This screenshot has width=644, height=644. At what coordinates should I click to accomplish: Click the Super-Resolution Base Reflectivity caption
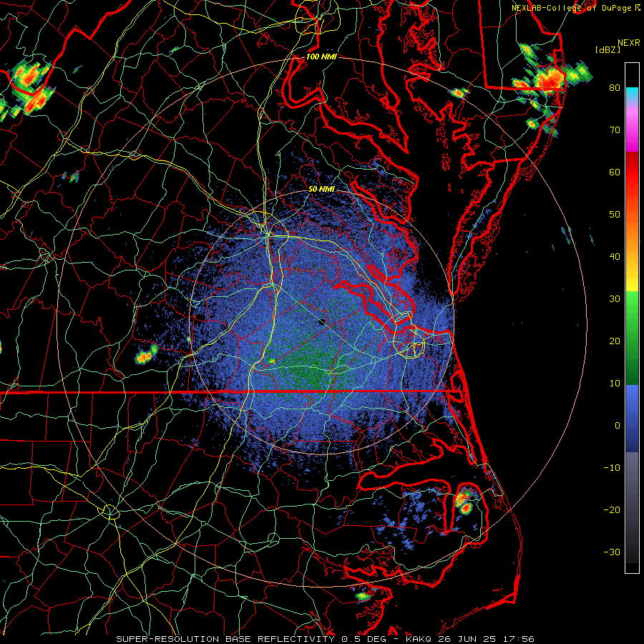pos(326,639)
